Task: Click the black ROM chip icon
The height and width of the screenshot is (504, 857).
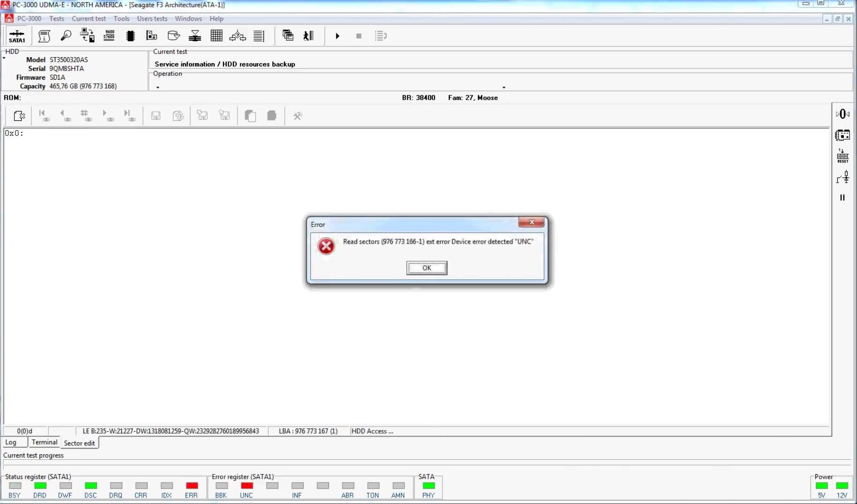Action: (x=131, y=36)
